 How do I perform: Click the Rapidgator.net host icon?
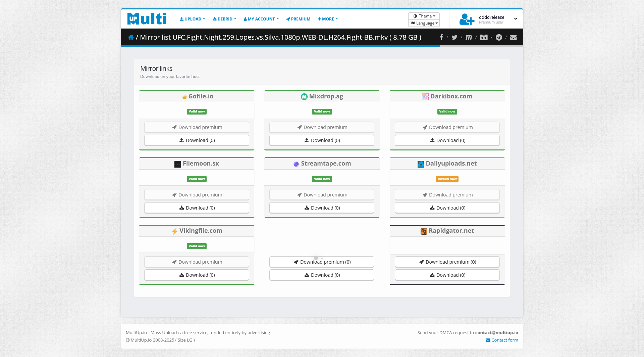(424, 231)
